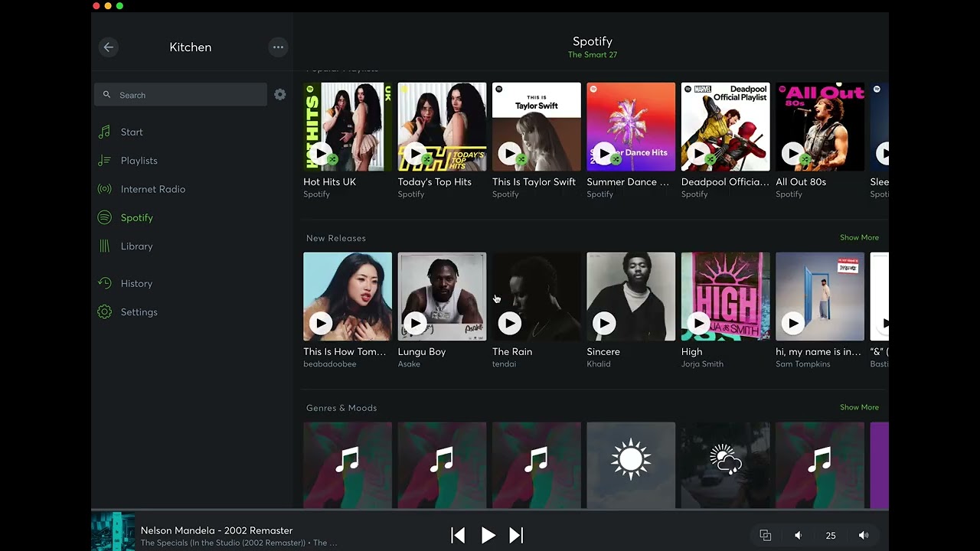Click the Nelson Mandela - 2002 Remaster title
The image size is (980, 551).
217,530
